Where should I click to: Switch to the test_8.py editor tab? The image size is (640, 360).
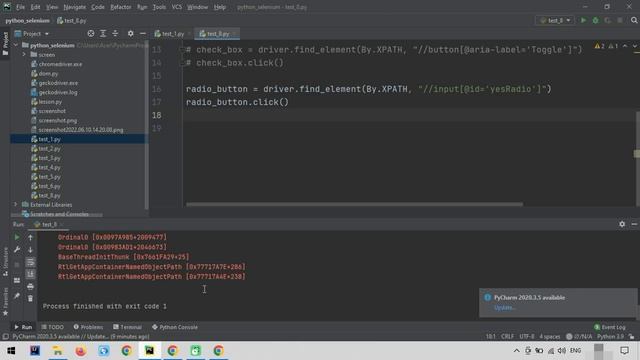(x=217, y=33)
